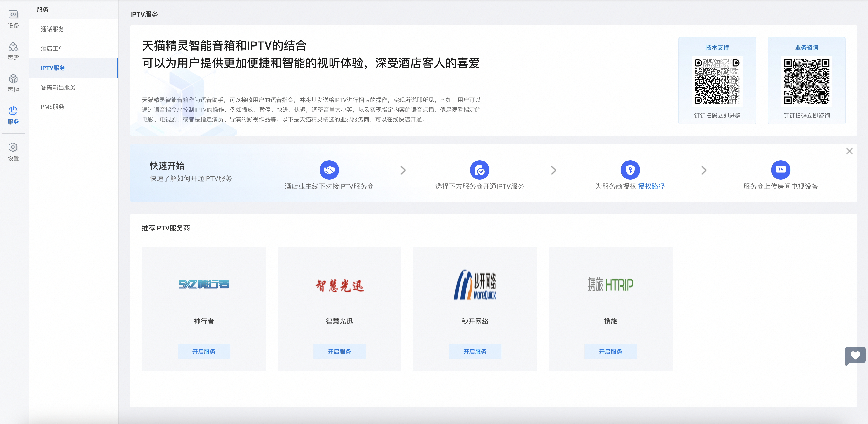Click the 秒开网络 logo thumbnail
868x424 pixels.
coord(474,285)
